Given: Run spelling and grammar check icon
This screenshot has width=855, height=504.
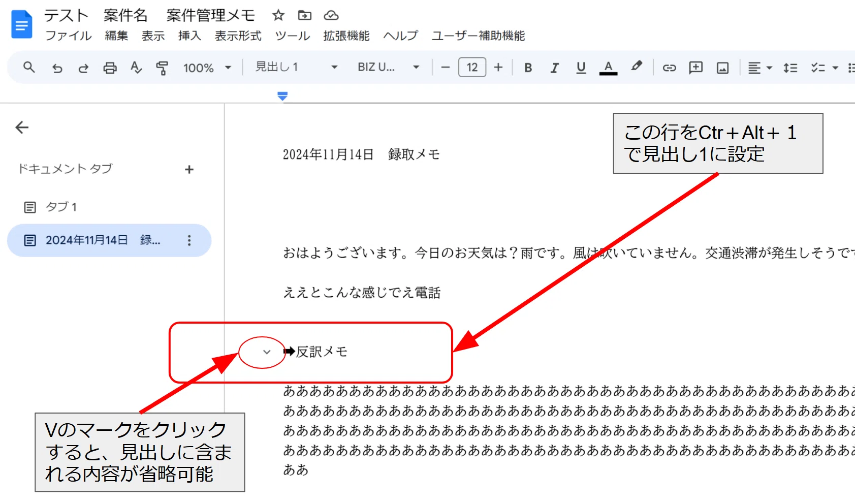Looking at the screenshot, I should pos(136,68).
